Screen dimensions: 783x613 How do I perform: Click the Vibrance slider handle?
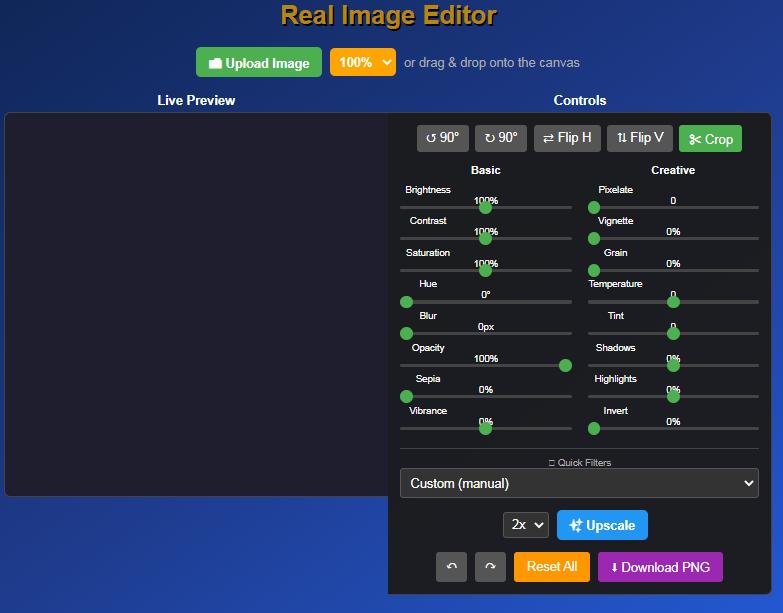485,428
